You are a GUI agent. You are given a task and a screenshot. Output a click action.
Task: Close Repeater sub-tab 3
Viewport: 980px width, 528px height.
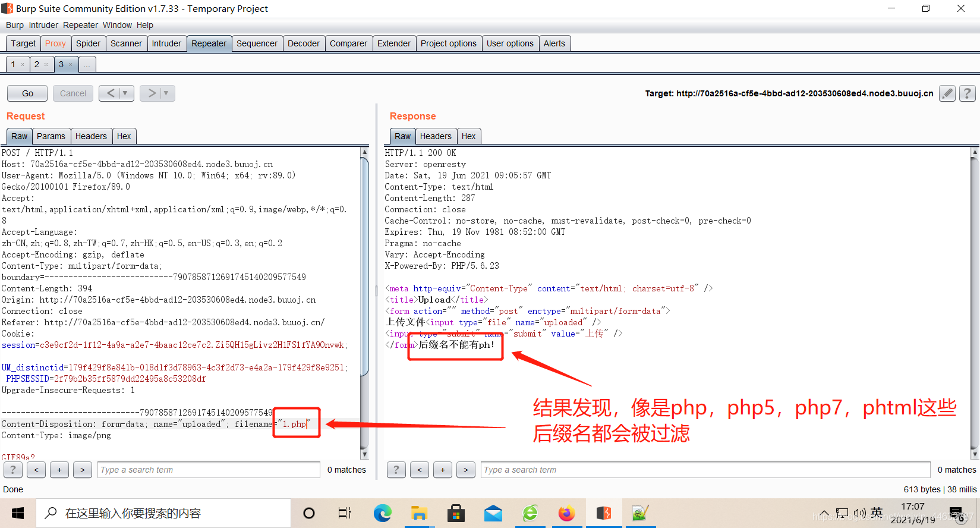tap(70, 65)
